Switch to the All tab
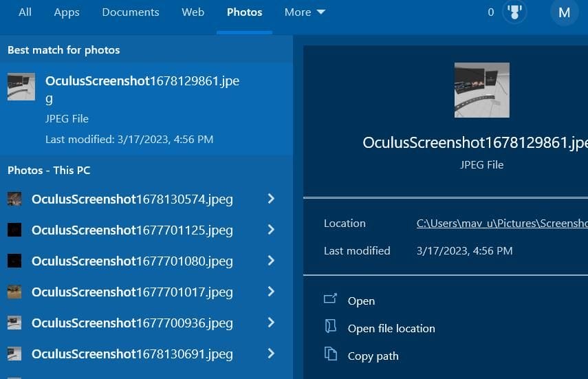 click(25, 12)
